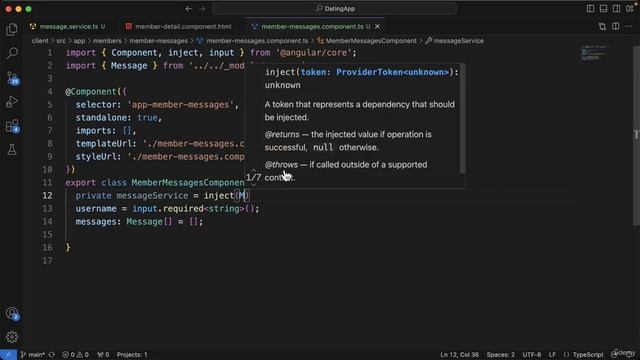Change encoding via UTF-8

coord(532,355)
